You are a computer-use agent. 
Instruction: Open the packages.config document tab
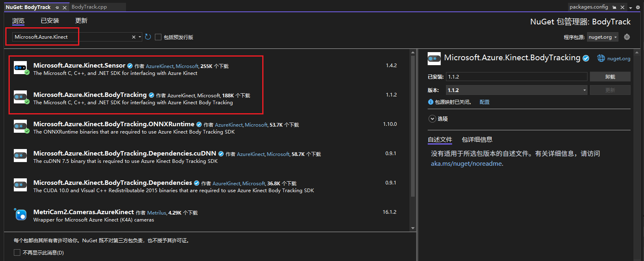(x=589, y=7)
